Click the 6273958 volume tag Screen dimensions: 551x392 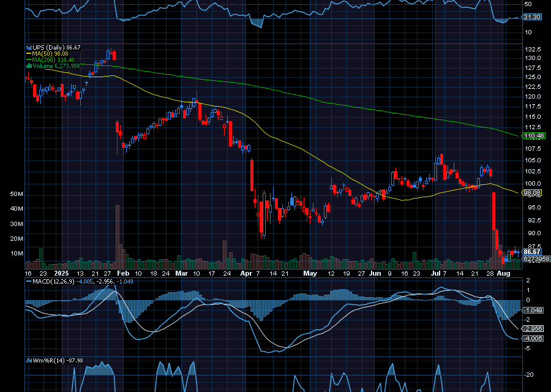coord(536,258)
